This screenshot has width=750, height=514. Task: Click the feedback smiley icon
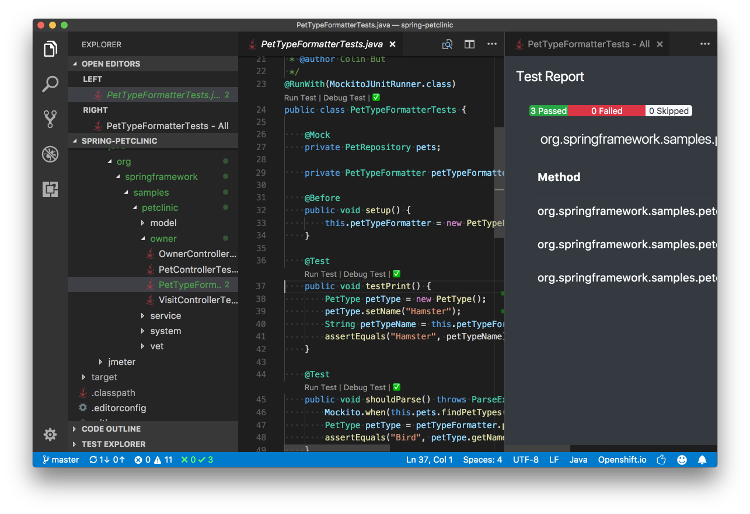682,459
